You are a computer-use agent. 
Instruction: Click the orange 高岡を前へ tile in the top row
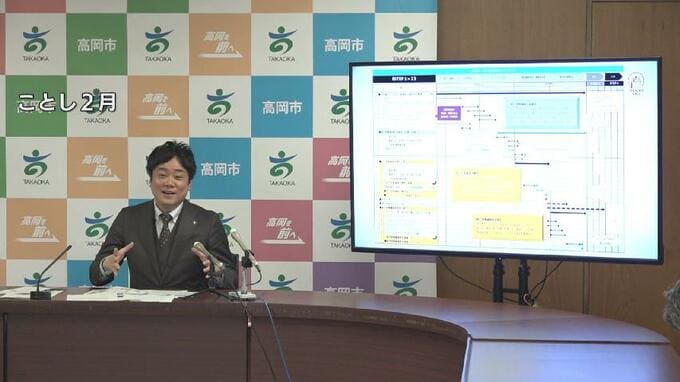coord(220,44)
